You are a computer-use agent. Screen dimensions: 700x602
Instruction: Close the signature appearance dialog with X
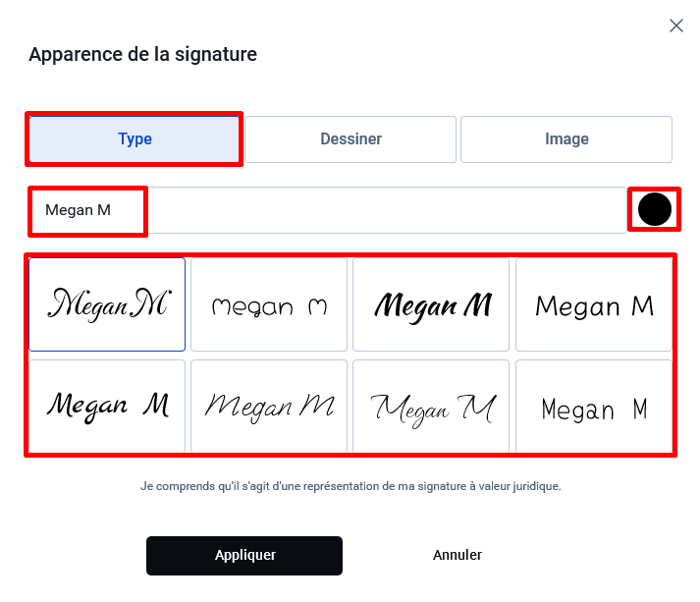pyautogui.click(x=676, y=26)
